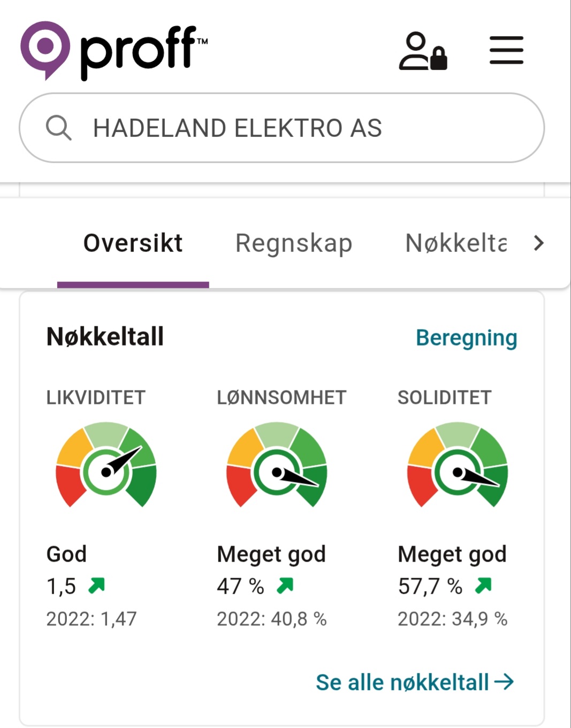Click the Lønnsomhet gauge
The image size is (571, 728).
[x=277, y=465]
